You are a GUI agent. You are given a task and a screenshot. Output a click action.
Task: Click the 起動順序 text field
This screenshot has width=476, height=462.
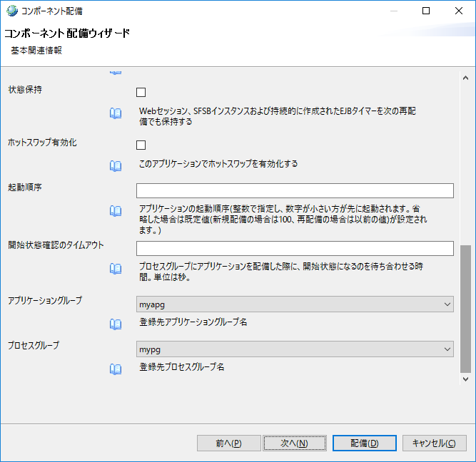coord(295,190)
